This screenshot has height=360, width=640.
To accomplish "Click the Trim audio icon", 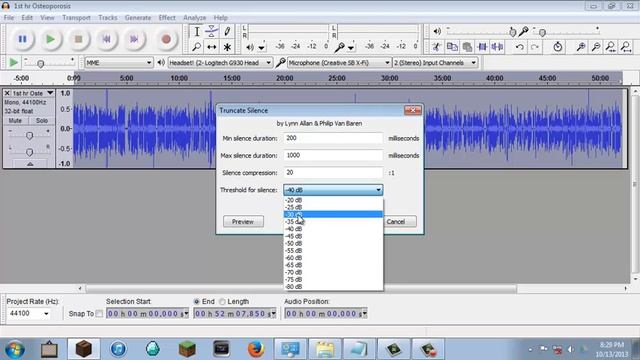I will 482,47.
